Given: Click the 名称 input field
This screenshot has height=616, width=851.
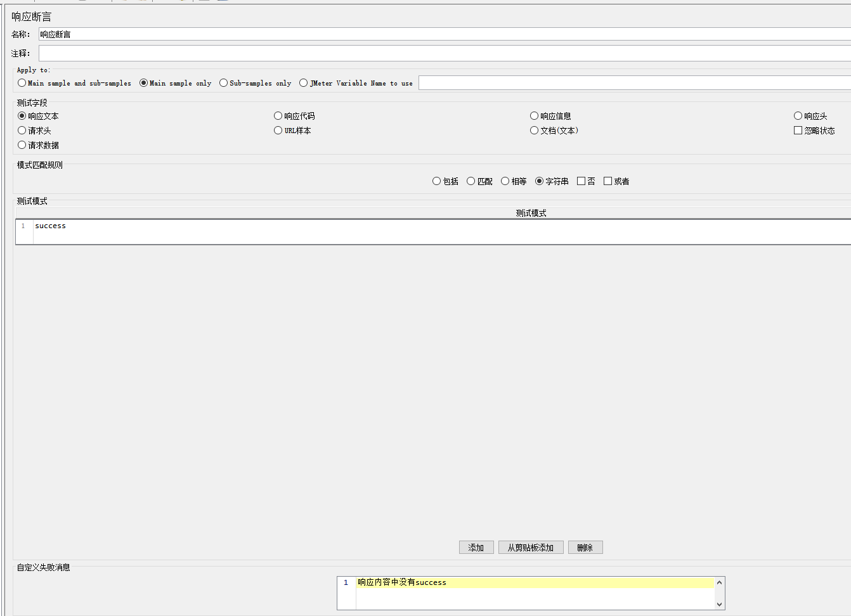Looking at the screenshot, I should pos(444,34).
